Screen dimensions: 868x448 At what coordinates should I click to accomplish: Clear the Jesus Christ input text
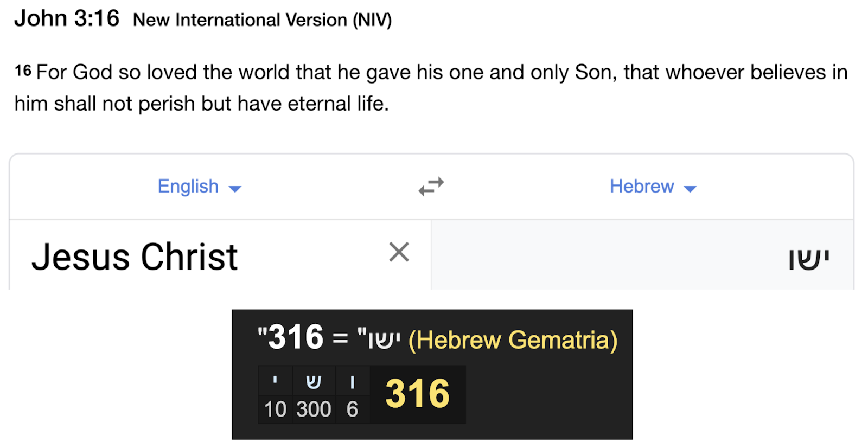coord(399,252)
